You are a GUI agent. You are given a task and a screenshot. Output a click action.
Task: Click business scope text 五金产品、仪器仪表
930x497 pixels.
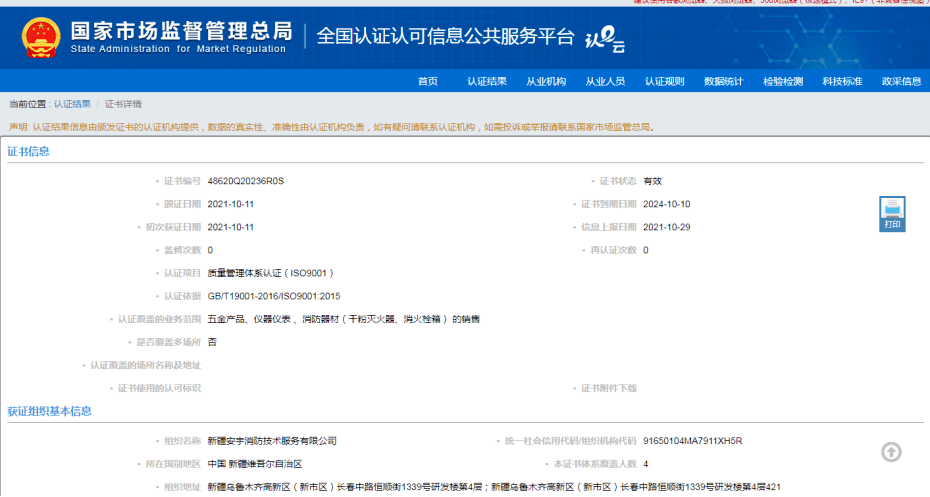(x=249, y=319)
